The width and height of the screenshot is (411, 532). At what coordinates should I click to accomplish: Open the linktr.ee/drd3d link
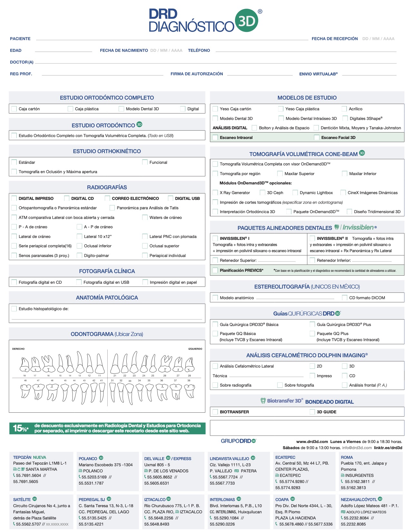388,448
